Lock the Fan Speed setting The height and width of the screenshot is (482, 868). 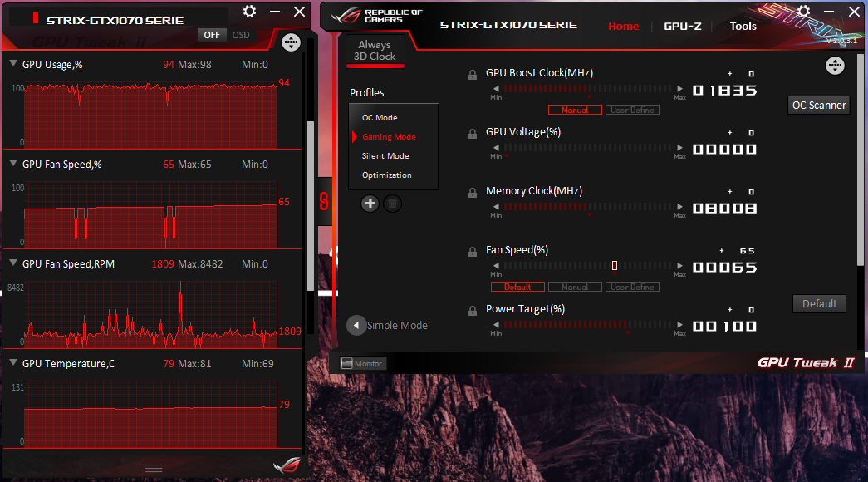[x=472, y=252]
